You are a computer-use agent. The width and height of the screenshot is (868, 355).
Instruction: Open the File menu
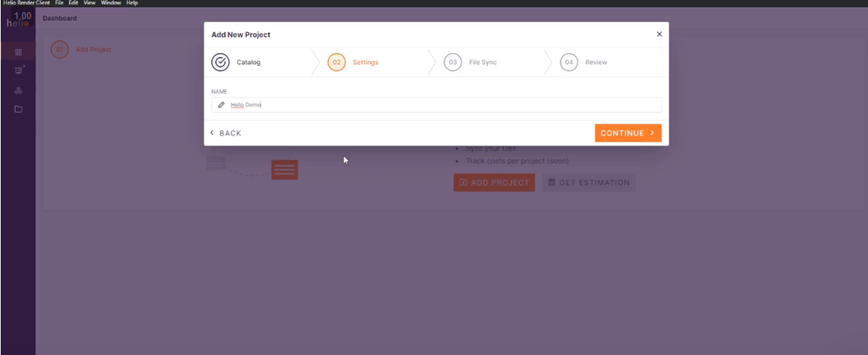pyautogui.click(x=59, y=3)
